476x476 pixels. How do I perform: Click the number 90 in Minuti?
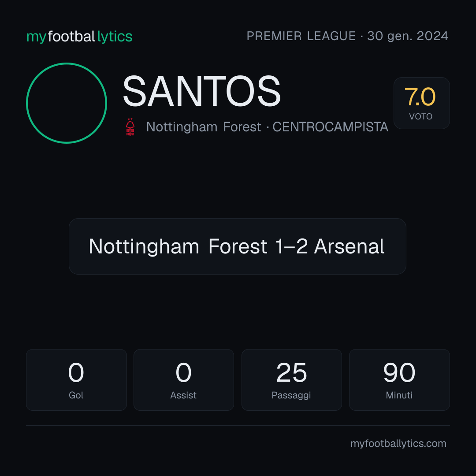[399, 372]
